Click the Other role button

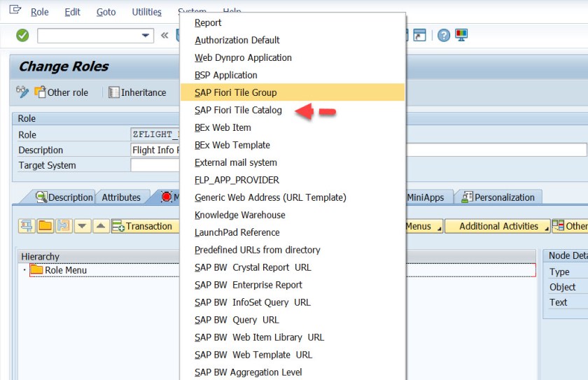[x=62, y=92]
